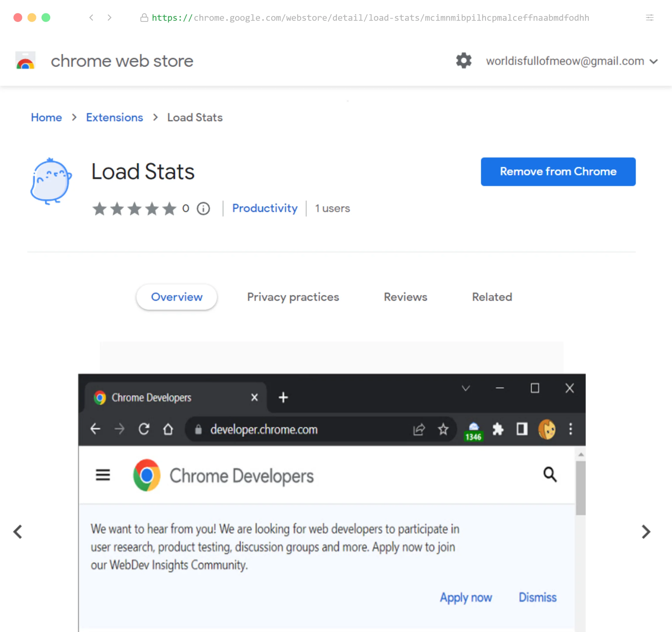Show the next screenshot with right arrow
Image resolution: width=672 pixels, height=632 pixels.
point(646,532)
